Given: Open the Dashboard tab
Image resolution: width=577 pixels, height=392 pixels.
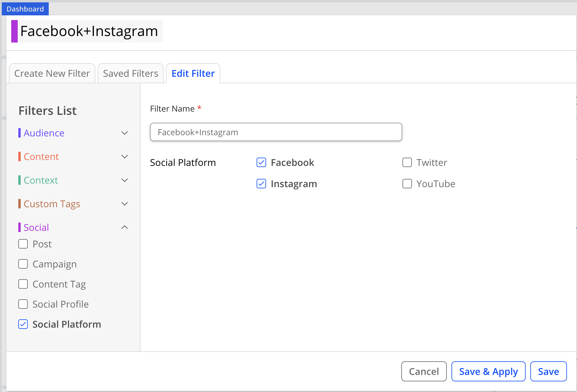Looking at the screenshot, I should pos(25,9).
